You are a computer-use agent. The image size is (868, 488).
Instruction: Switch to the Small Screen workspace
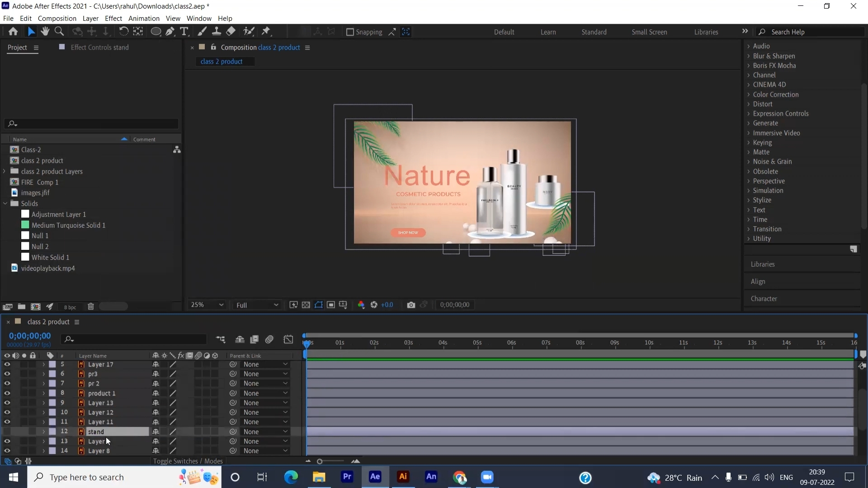pyautogui.click(x=649, y=32)
